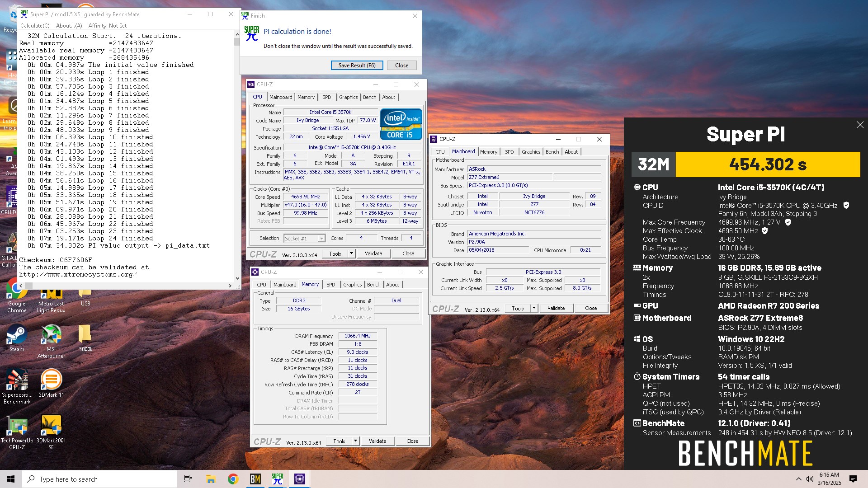Viewport: 868px width, 488px height.
Task: Click Checksum: C6F7606F line in Super PI
Action: 56,260
